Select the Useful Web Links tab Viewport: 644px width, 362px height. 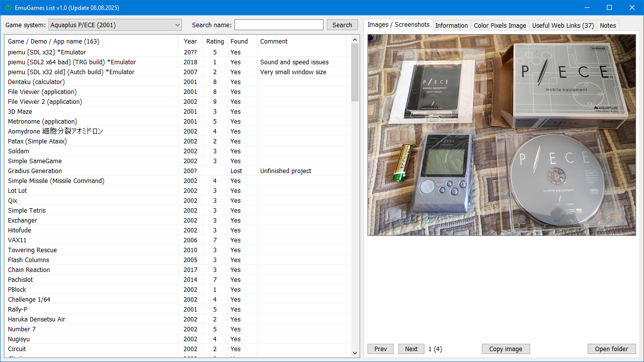click(x=562, y=25)
